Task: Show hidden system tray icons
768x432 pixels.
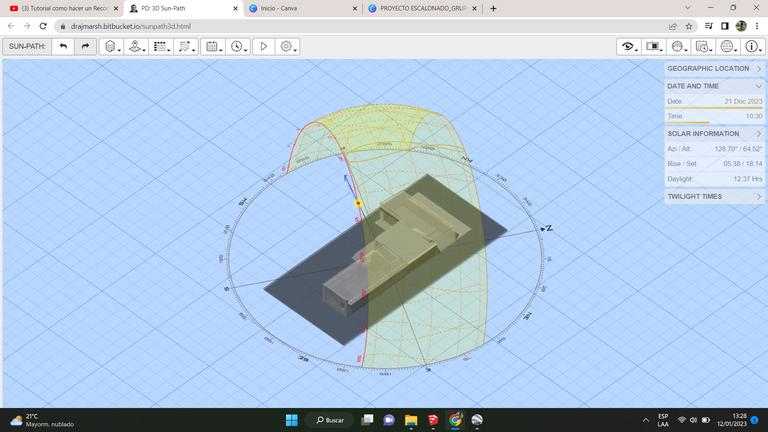Action: (646, 420)
